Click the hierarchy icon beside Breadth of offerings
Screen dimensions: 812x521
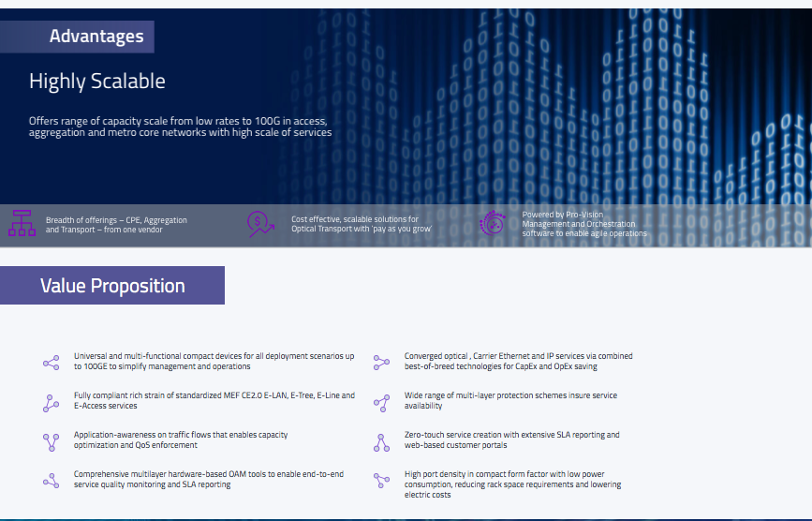pos(22,225)
